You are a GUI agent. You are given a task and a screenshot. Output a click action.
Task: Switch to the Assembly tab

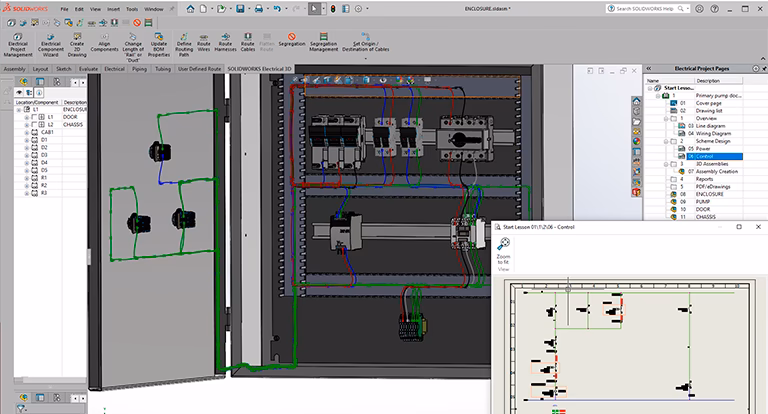[14, 69]
